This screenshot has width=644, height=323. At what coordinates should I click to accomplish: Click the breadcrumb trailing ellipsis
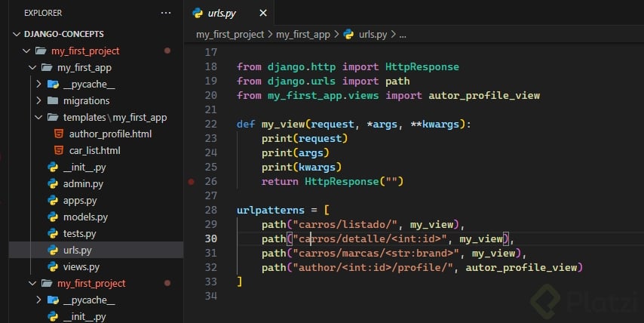[403, 35]
